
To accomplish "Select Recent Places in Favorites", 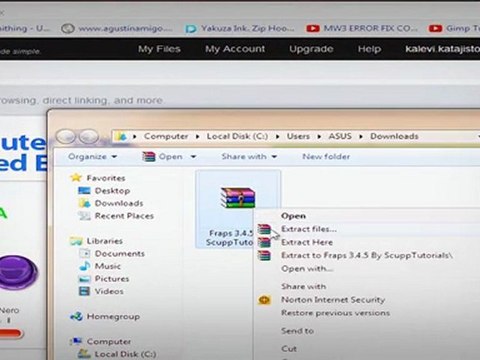I will [124, 216].
